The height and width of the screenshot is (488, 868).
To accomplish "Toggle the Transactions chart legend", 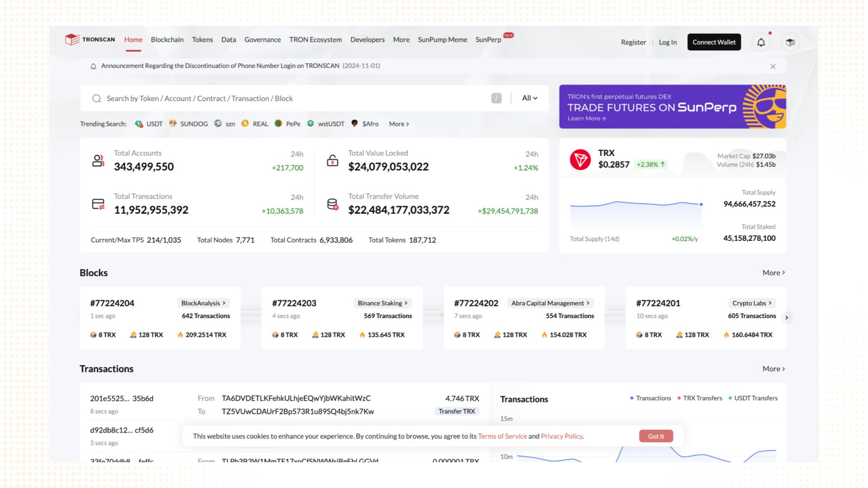I will point(653,398).
